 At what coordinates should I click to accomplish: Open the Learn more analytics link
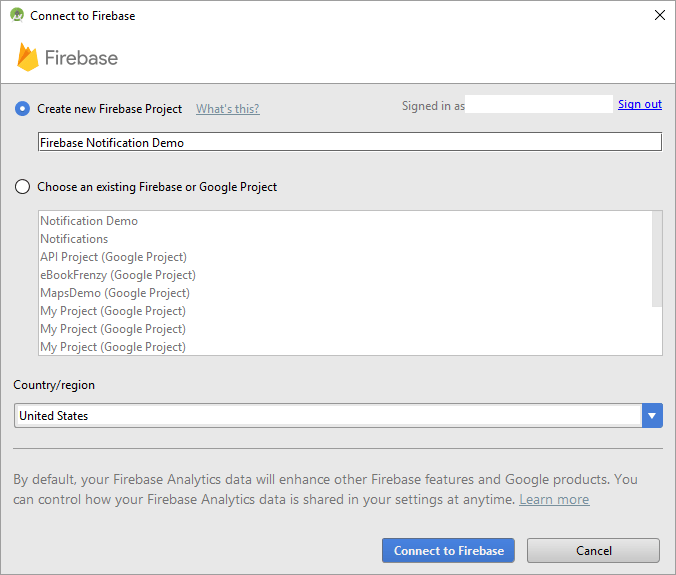coord(553,499)
